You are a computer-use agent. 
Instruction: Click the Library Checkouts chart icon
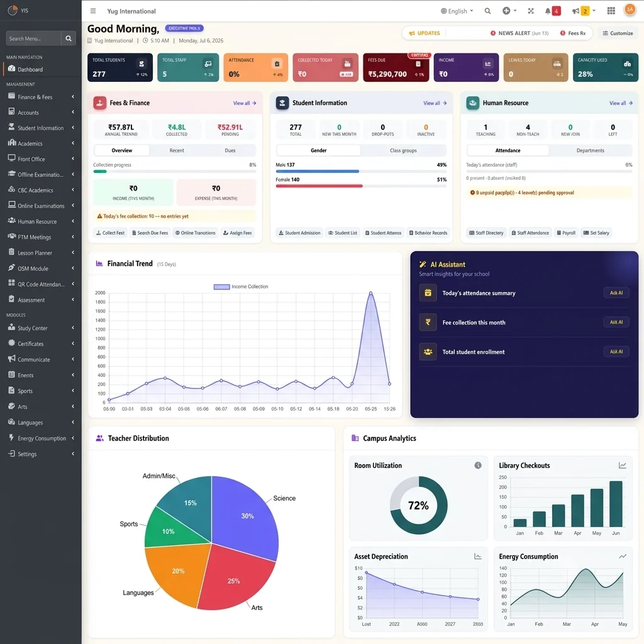(622, 465)
